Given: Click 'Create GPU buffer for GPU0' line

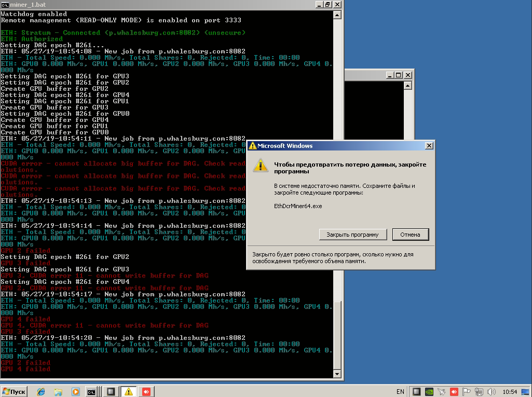Looking at the screenshot, I should [54, 132].
